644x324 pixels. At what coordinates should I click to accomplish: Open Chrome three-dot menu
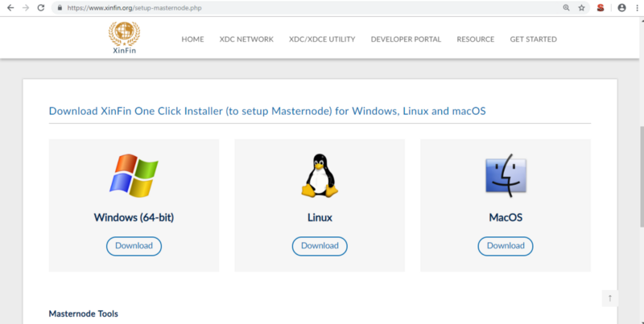[x=637, y=7]
